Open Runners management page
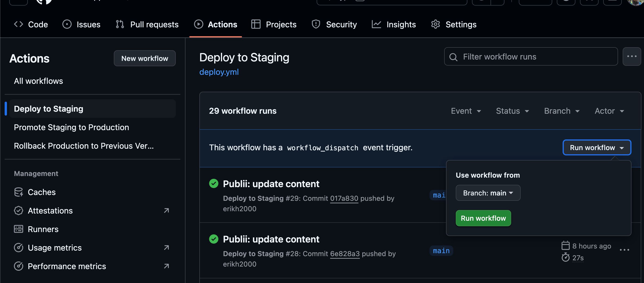Image resolution: width=644 pixels, height=283 pixels. [92, 229]
